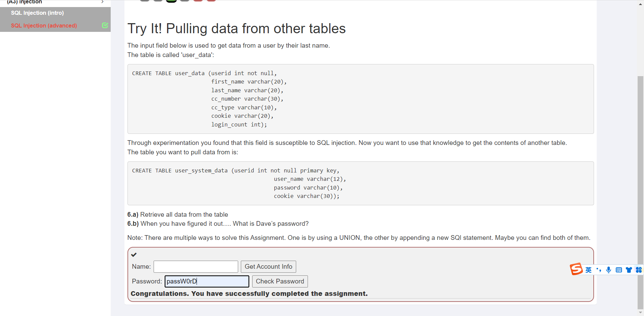
Task: Open the Sogou soft keyboard icon
Action: pos(619,270)
